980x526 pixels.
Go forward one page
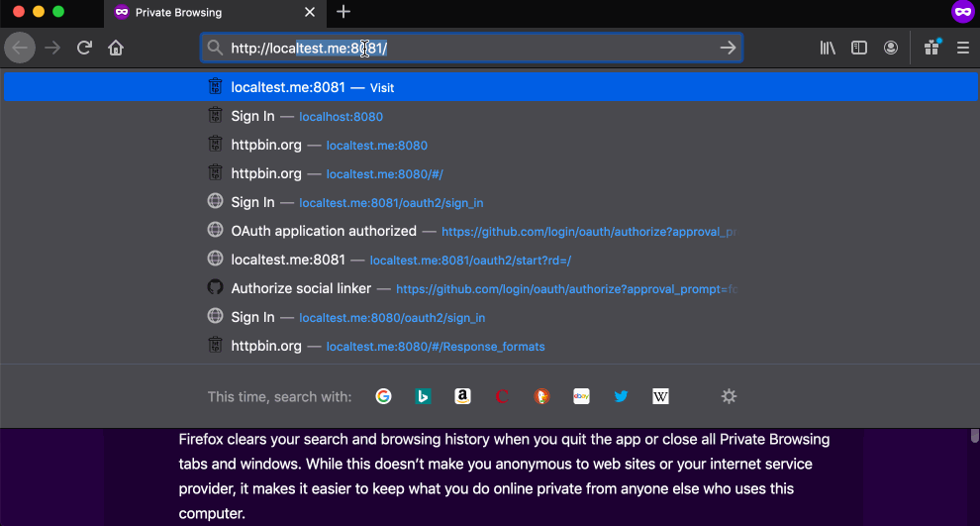(52, 48)
